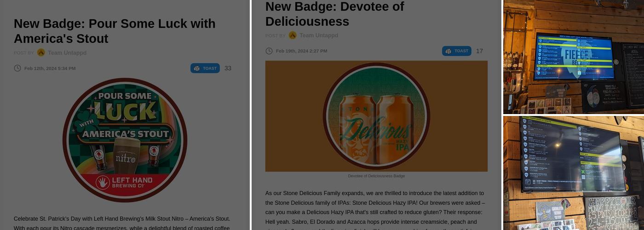Viewport: 644px width, 230px height.
Task: Click Team Untappd author link on first post
Action: (x=67, y=53)
